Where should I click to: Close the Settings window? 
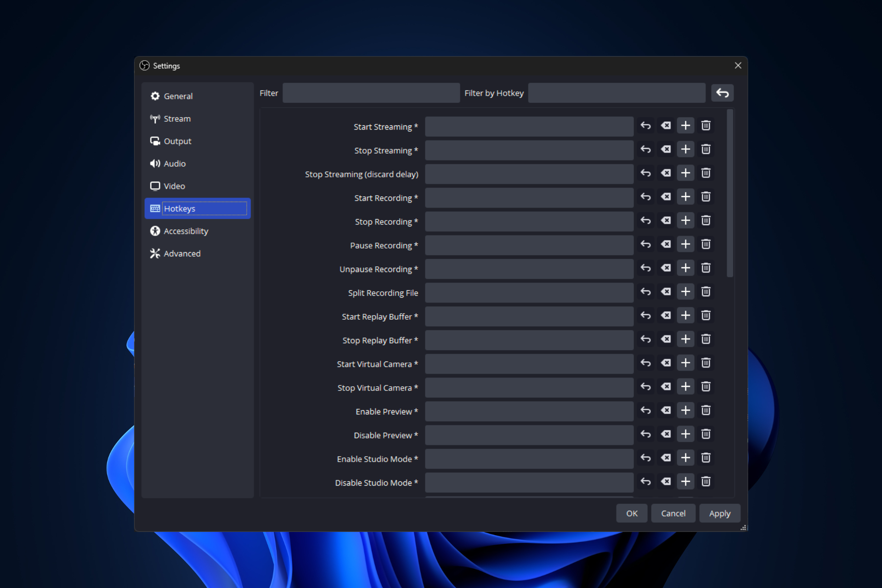click(738, 66)
